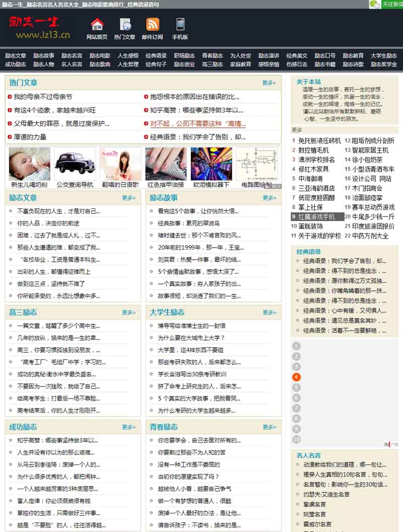This screenshot has width=403, height=532.
Task: Open article link 厚道的力量
Action: 30,137
